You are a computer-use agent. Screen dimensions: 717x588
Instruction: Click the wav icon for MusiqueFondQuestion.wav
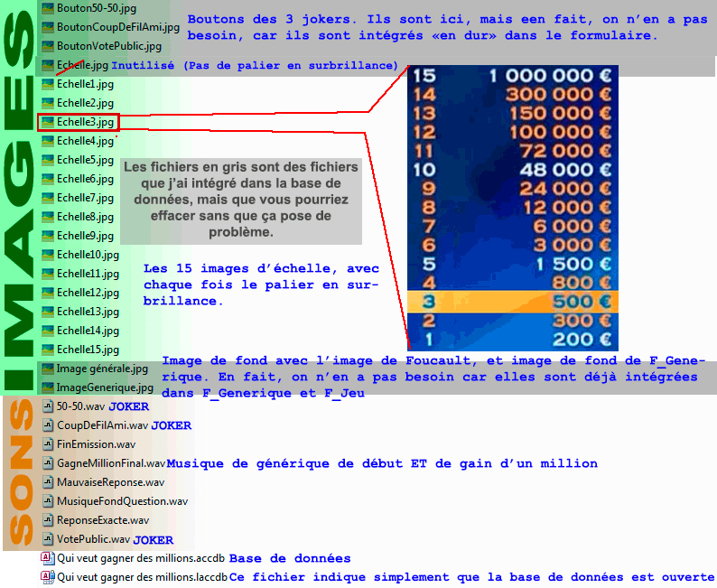48,501
